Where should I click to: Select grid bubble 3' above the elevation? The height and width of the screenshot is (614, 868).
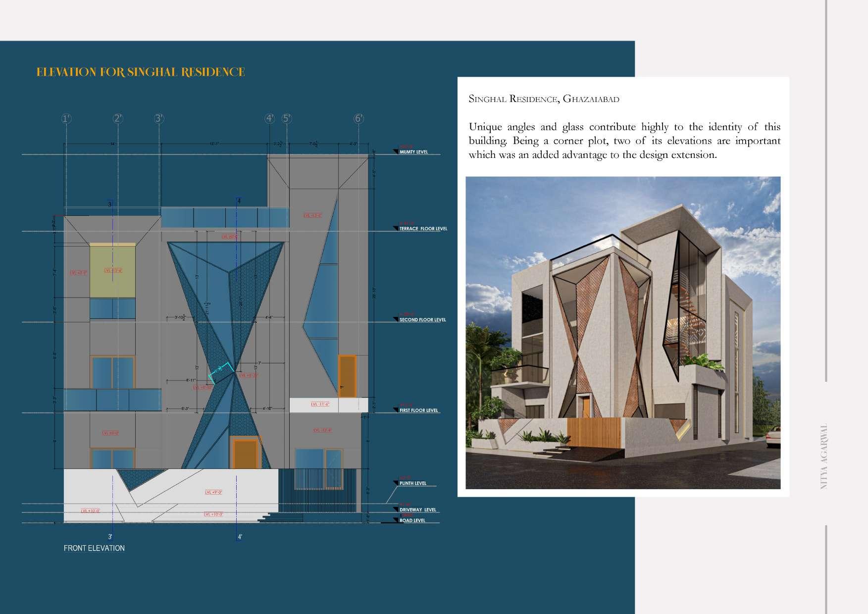158,118
